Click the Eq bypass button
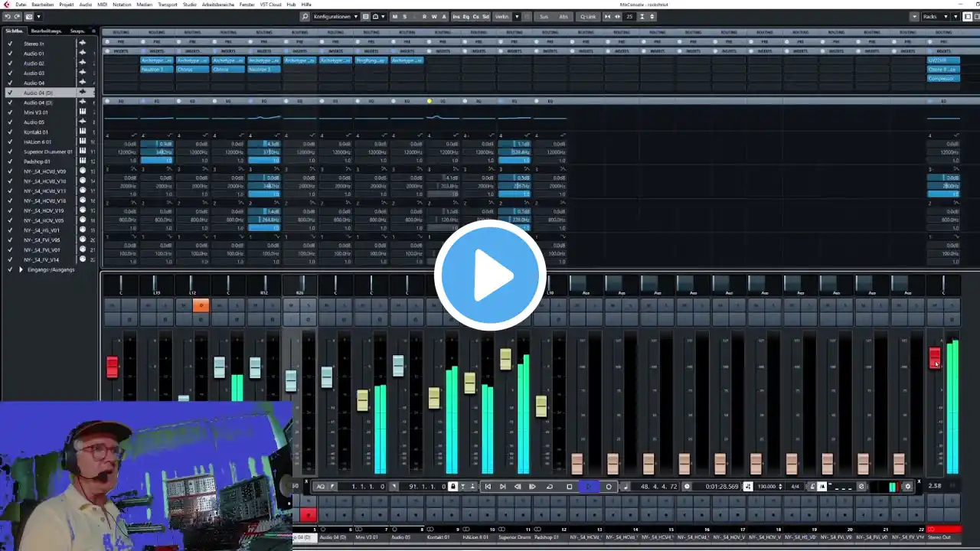 click(466, 16)
